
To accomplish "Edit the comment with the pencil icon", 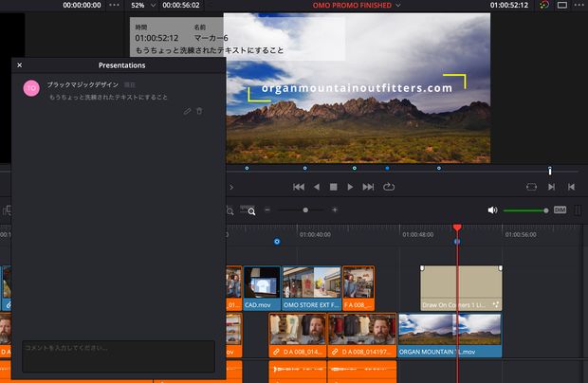I will (187, 111).
